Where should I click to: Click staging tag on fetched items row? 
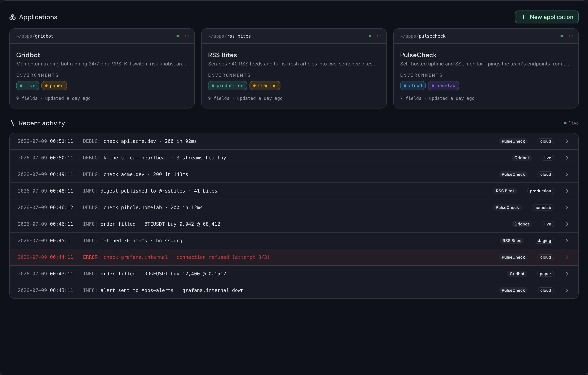pyautogui.click(x=544, y=241)
